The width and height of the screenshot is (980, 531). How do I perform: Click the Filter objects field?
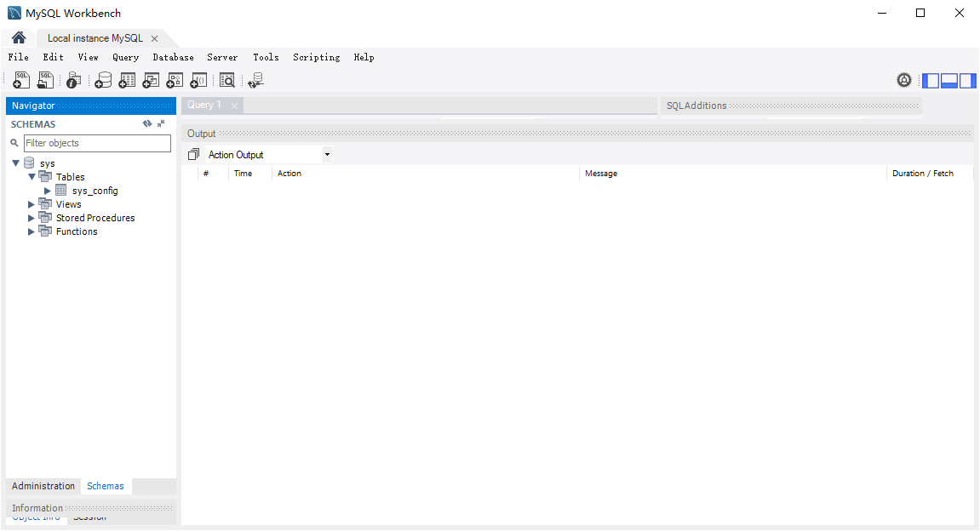point(97,143)
